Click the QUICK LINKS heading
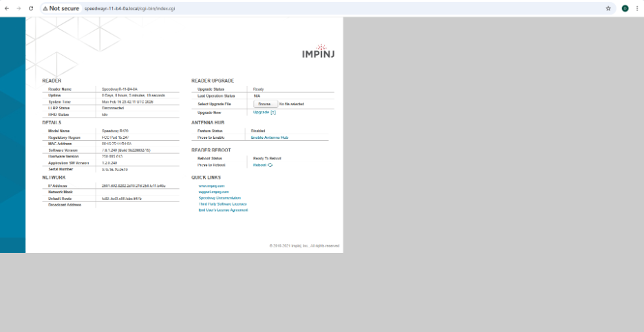Image resolution: width=644 pixels, height=332 pixels. point(206,178)
